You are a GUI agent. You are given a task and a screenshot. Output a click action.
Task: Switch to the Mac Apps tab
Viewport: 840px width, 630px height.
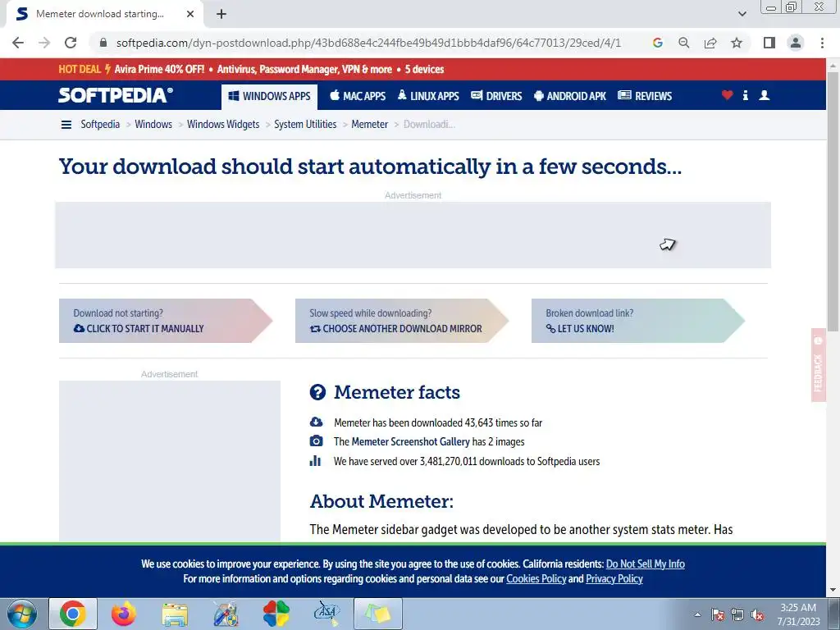point(358,96)
